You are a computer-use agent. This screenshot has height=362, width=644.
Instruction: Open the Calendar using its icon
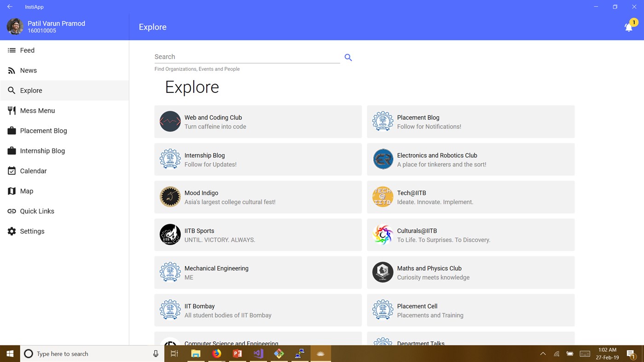point(11,171)
